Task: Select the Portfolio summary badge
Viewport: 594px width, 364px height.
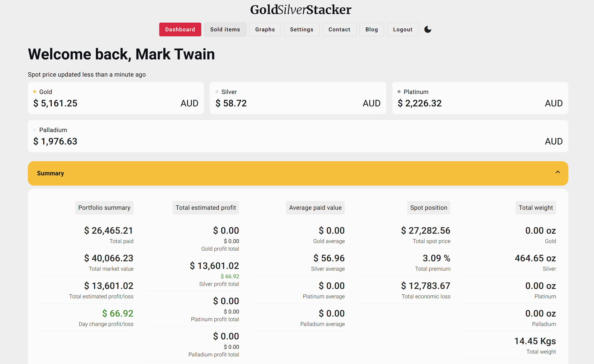Action: click(104, 207)
